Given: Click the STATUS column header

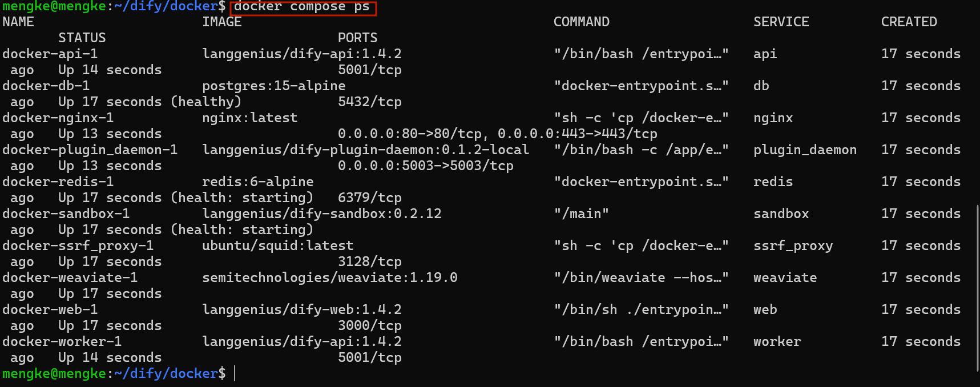Looking at the screenshot, I should pos(82,38).
